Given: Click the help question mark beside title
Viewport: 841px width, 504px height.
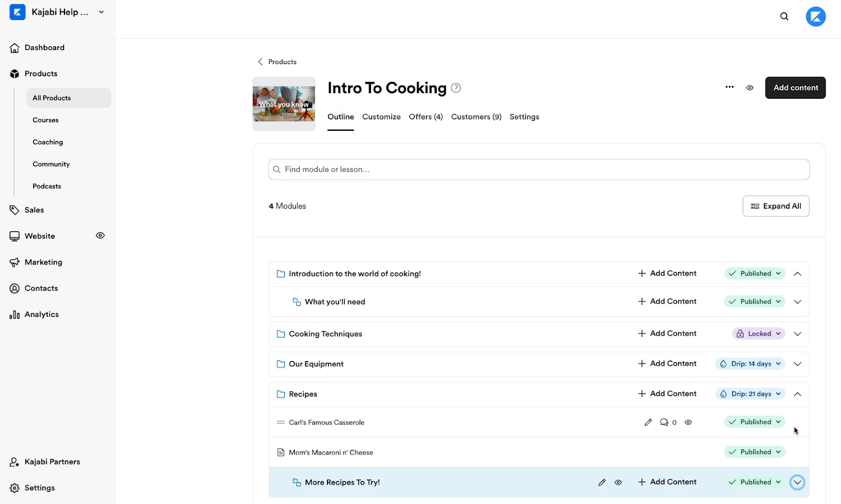Looking at the screenshot, I should point(456,88).
